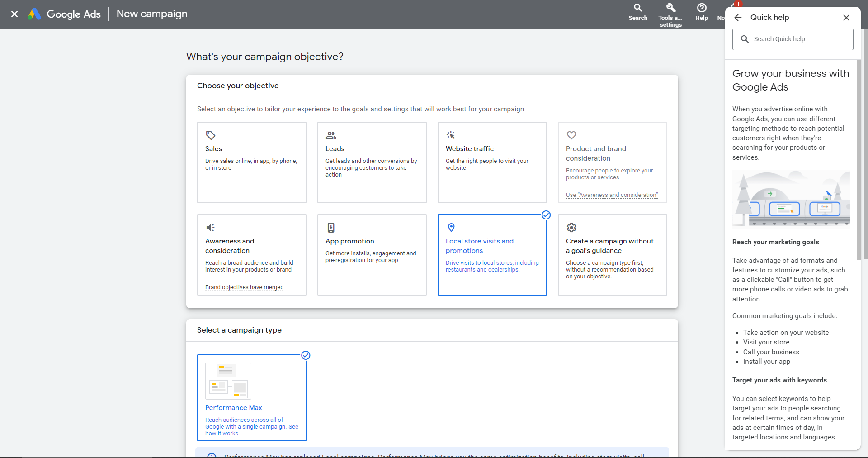The height and width of the screenshot is (458, 868).
Task: Select the App promotion objective card
Action: coord(372,255)
